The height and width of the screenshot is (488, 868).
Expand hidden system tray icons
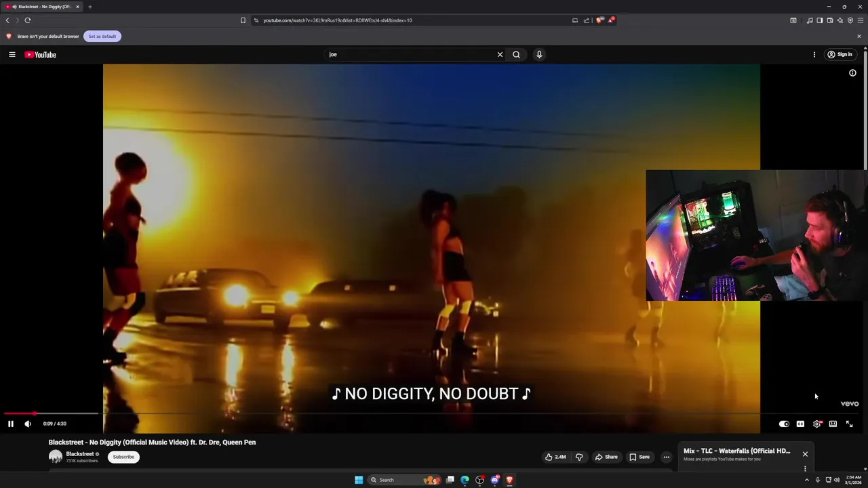point(806,480)
